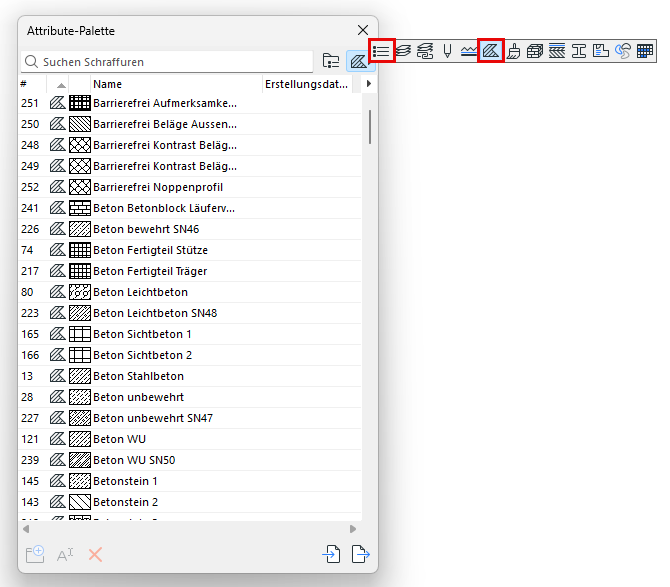
Task: Switch to Line Types attribute type
Action: pos(469,51)
